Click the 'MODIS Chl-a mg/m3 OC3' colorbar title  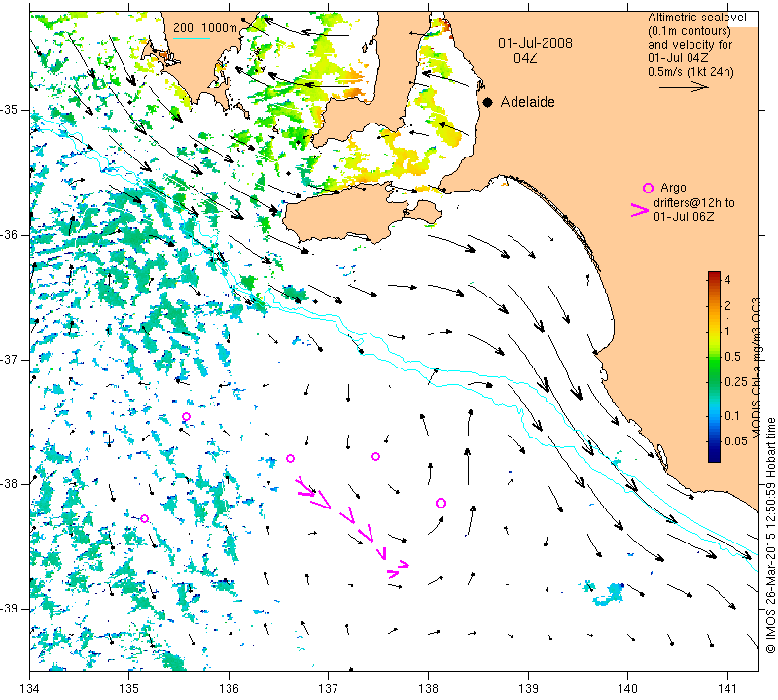click(757, 368)
